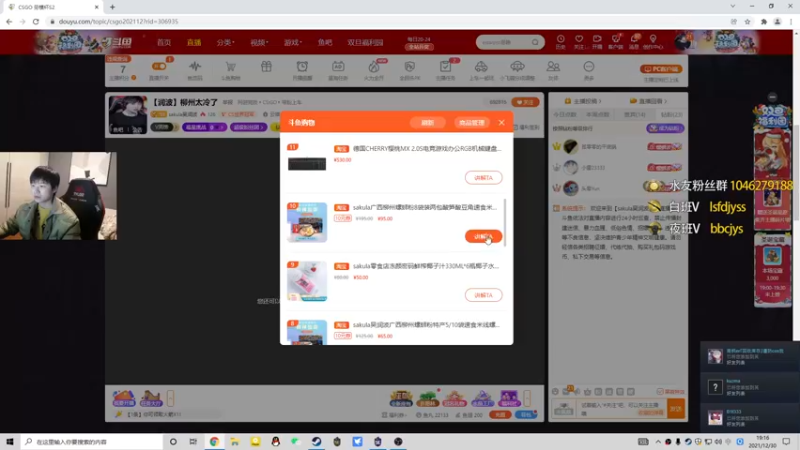Open the 客户端 client download icon

pyautogui.click(x=615, y=42)
